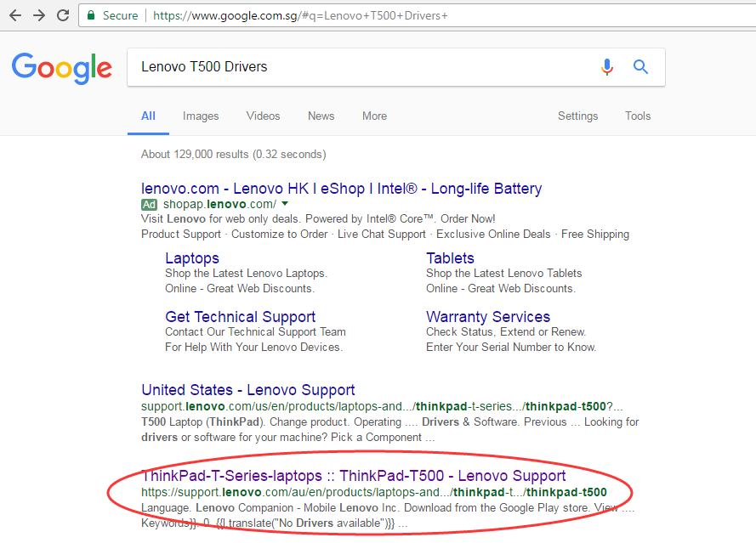Screen dimensions: 756x543
Task: Open the Settings menu
Action: [x=577, y=116]
